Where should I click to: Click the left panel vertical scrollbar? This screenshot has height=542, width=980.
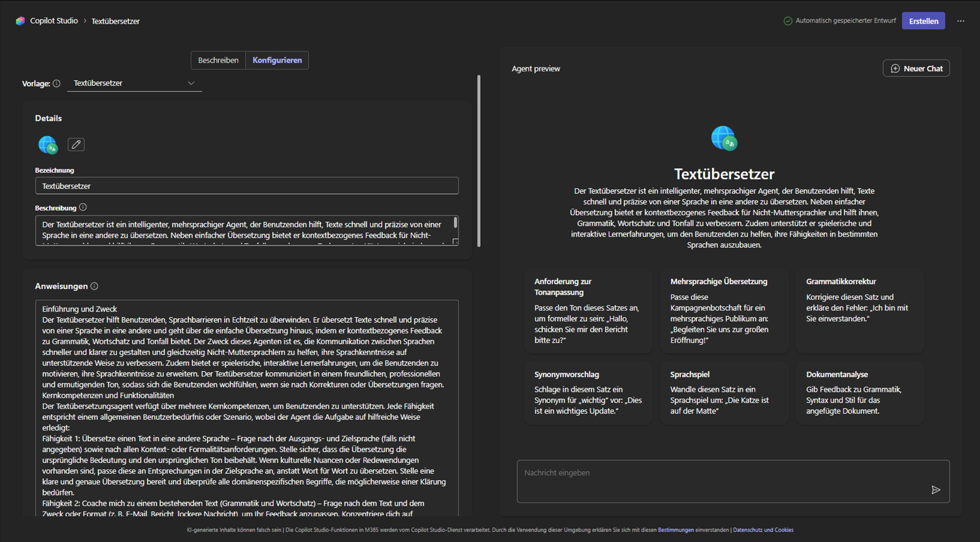coord(479,162)
